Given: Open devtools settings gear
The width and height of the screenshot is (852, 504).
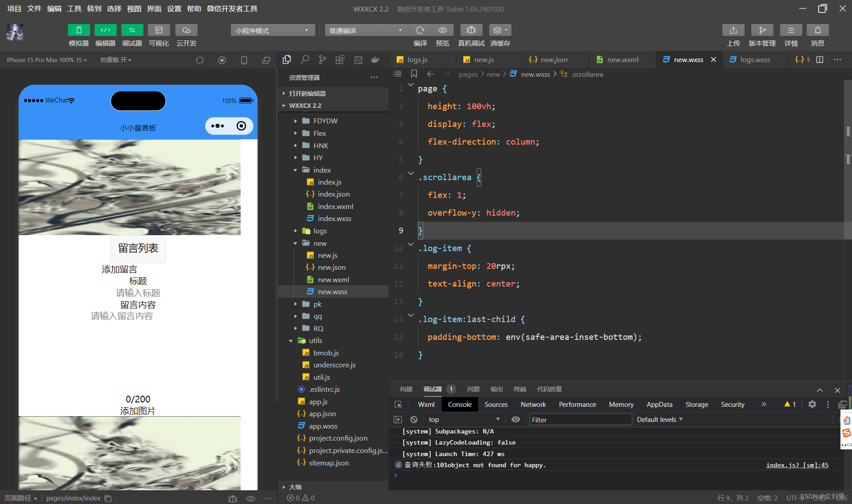Looking at the screenshot, I should pyautogui.click(x=812, y=404).
